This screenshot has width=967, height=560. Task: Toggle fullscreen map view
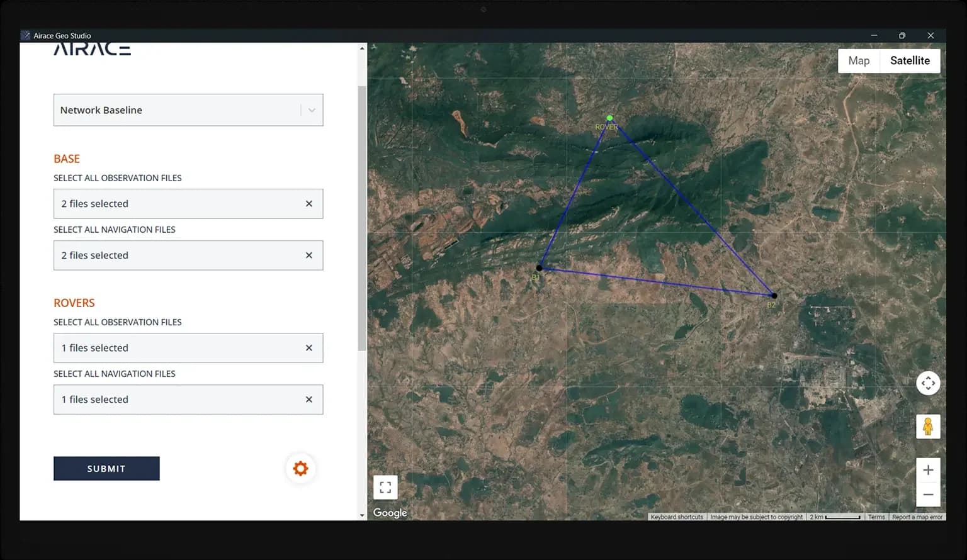tap(385, 487)
